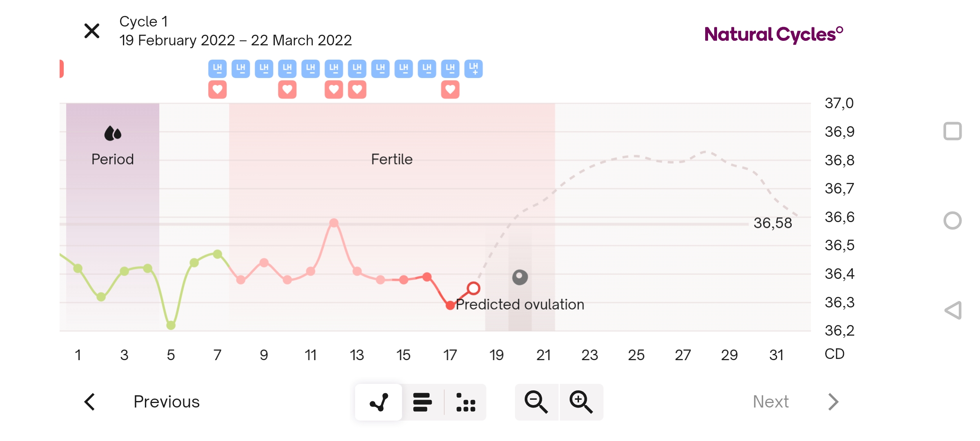Zoom out of the graph

click(x=536, y=402)
